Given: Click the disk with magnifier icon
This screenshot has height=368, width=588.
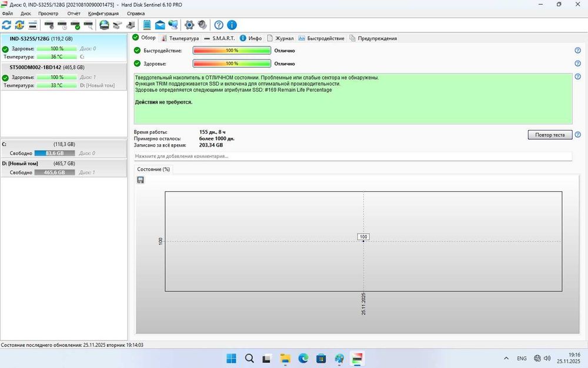Looking at the screenshot, I should [88, 25].
